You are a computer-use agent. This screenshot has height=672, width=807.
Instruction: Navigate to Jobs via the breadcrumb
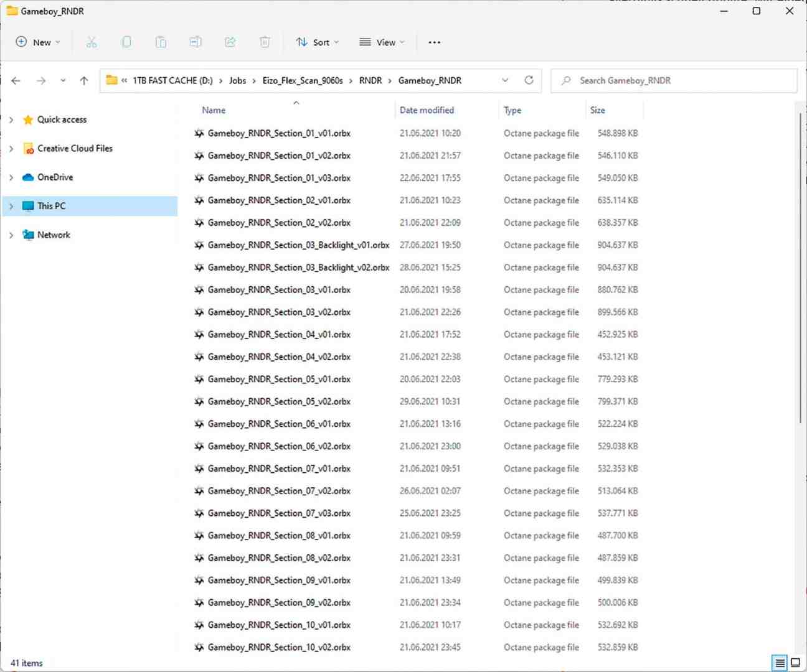237,80
